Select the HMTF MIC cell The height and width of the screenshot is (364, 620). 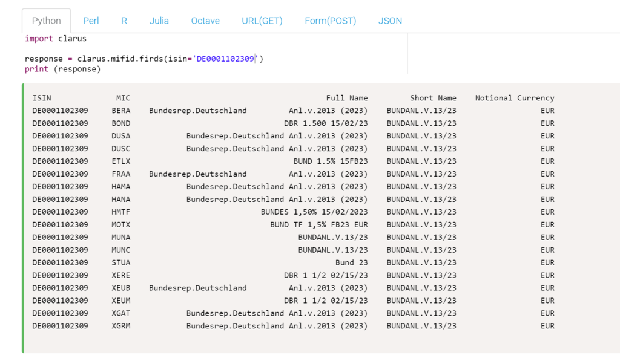120,212
